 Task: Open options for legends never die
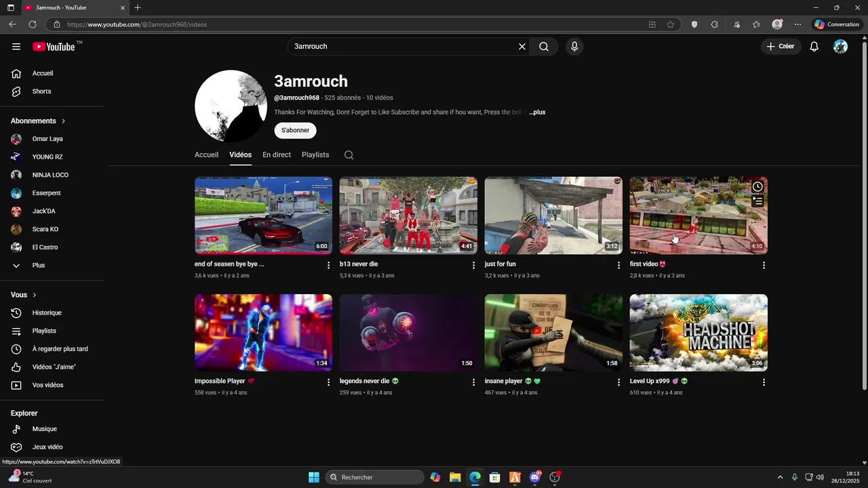tap(474, 382)
